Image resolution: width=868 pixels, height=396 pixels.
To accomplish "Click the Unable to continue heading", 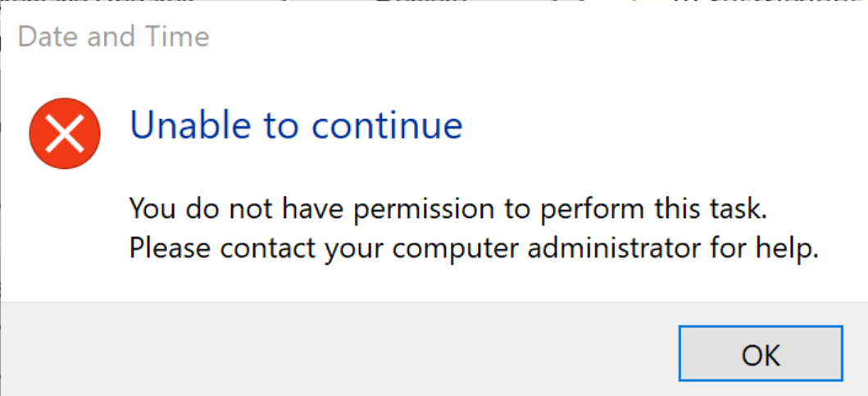I will click(x=296, y=125).
